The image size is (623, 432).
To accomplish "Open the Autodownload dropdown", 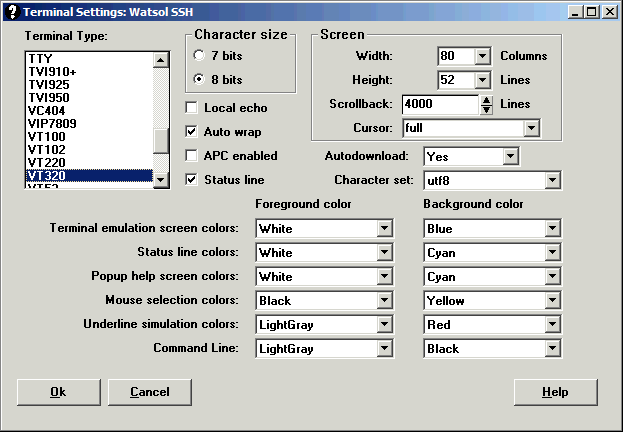I will pyautogui.click(x=510, y=157).
